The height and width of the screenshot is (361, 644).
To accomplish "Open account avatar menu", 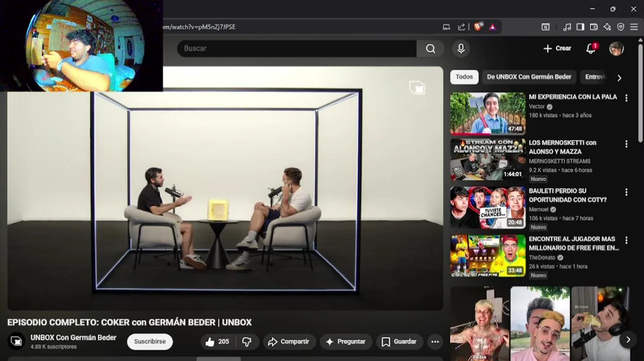I will [616, 49].
